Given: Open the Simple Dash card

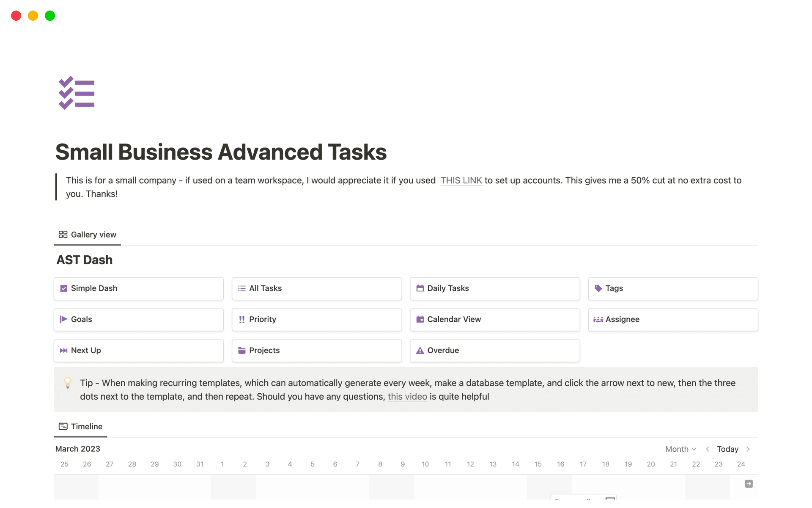Looking at the screenshot, I should (139, 289).
